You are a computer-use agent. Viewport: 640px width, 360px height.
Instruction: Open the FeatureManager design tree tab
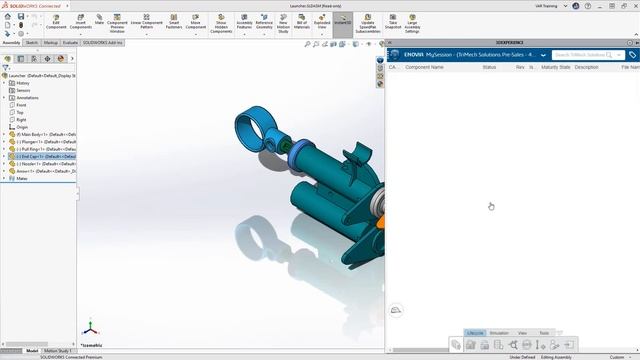point(7,59)
